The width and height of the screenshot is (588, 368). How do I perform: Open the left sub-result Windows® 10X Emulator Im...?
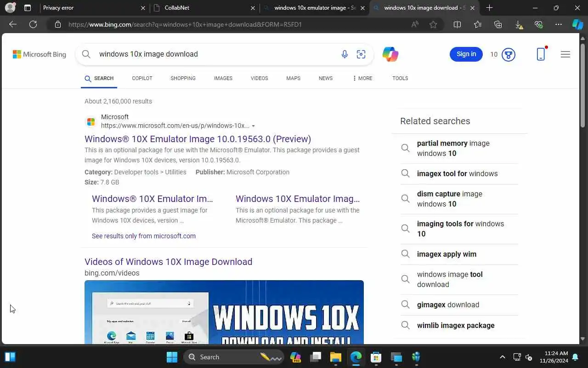(x=153, y=199)
